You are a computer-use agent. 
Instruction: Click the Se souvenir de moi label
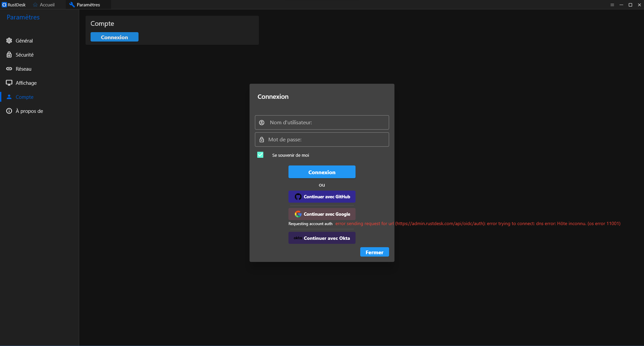pyautogui.click(x=290, y=155)
